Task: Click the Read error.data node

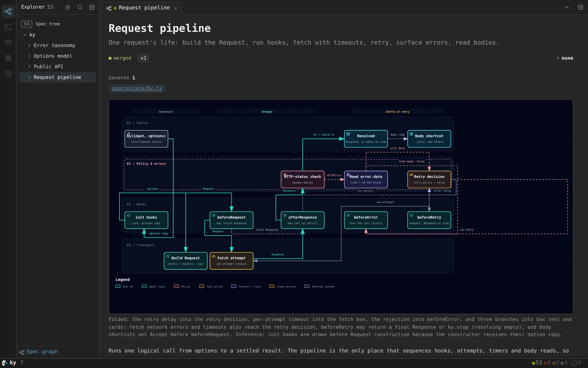Action: pos(366,180)
